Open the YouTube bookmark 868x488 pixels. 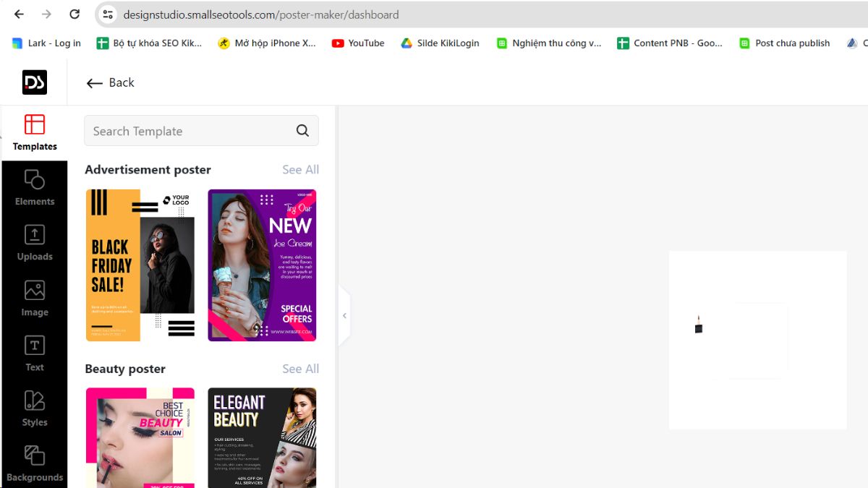tap(358, 43)
